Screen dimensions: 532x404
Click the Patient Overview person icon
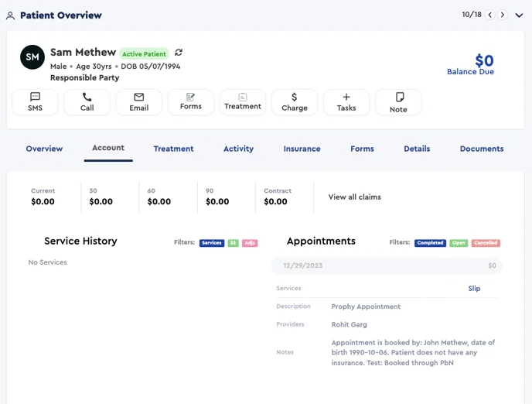coord(11,15)
